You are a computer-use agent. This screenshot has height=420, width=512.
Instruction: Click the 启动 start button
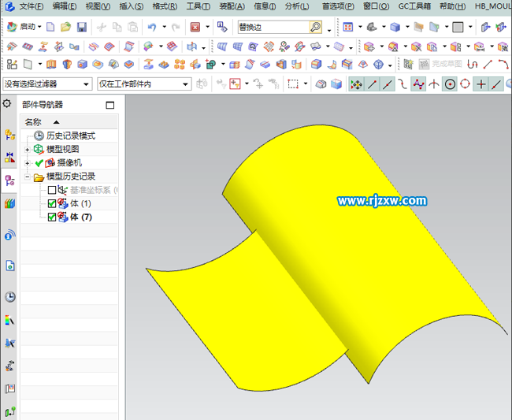[x=23, y=27]
